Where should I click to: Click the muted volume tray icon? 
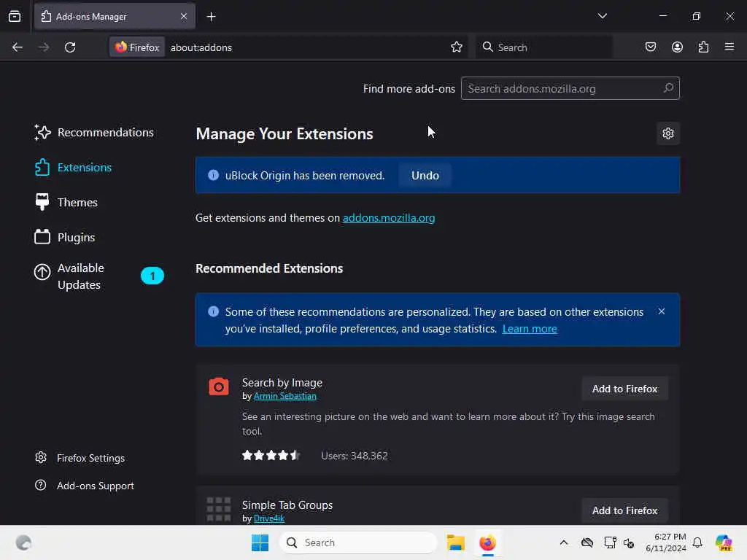click(629, 542)
